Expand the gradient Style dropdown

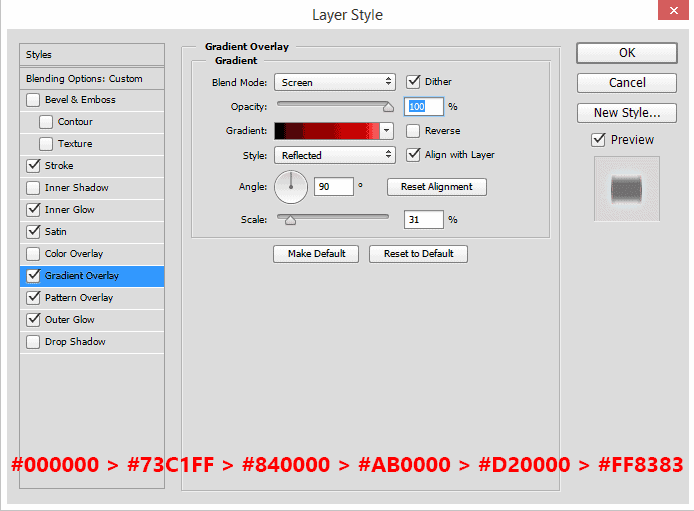[334, 155]
